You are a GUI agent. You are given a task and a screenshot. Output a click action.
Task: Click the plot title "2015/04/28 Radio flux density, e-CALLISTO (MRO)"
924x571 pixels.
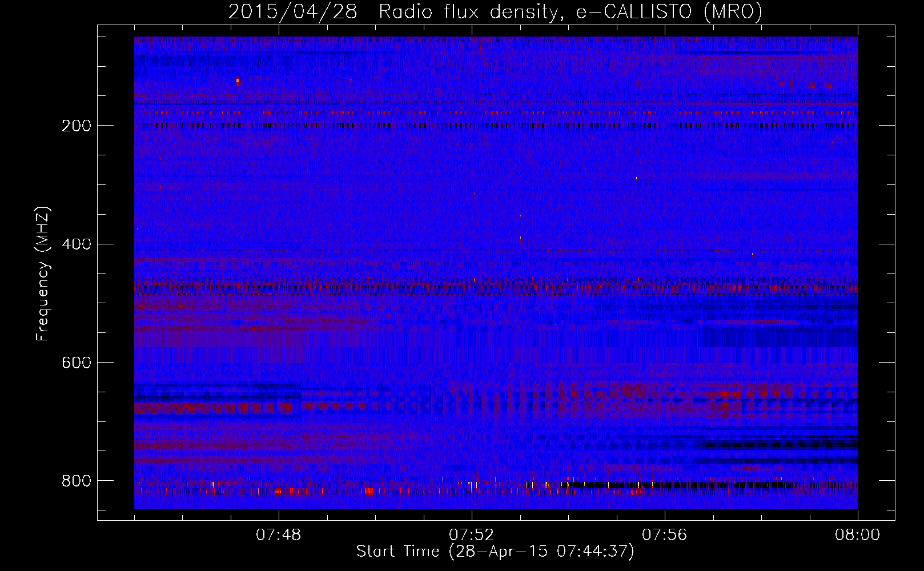tap(495, 11)
